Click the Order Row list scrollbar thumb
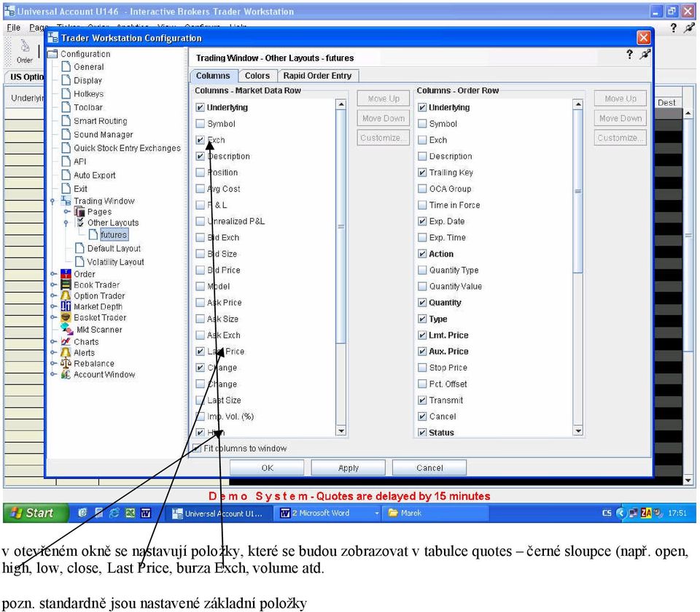Image resolution: width=700 pixels, height=612 pixels. (x=578, y=191)
